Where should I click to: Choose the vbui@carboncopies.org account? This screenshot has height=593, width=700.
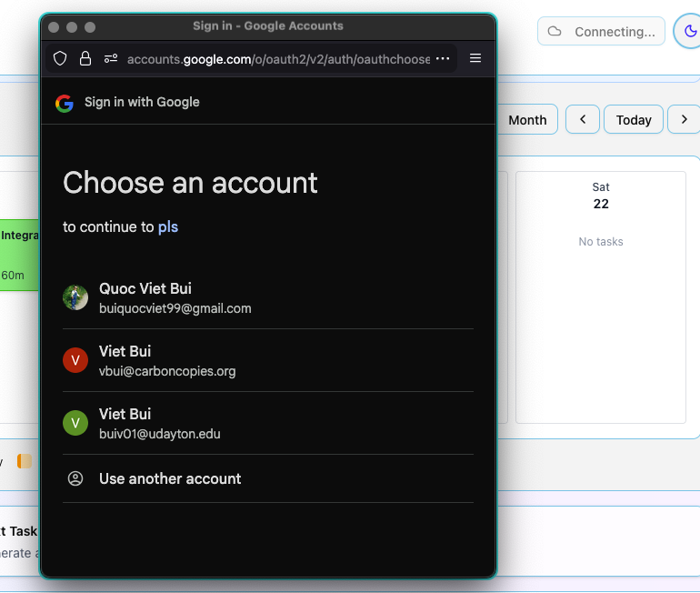click(268, 360)
